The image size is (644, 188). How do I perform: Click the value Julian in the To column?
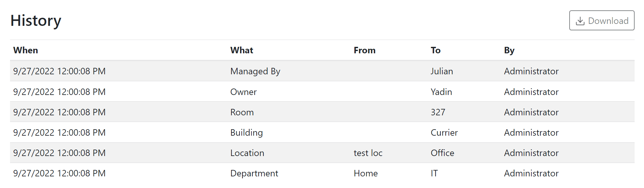coord(442,71)
